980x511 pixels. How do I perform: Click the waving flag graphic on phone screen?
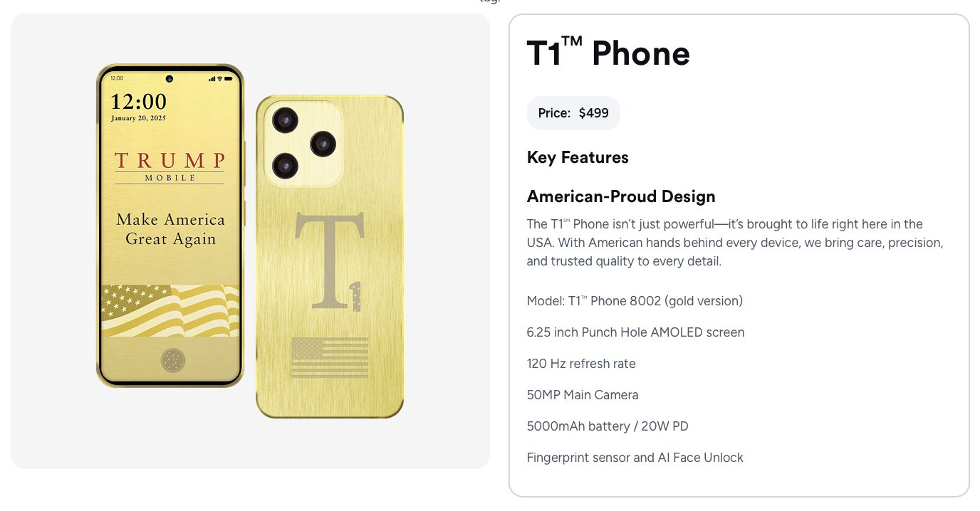coord(170,310)
